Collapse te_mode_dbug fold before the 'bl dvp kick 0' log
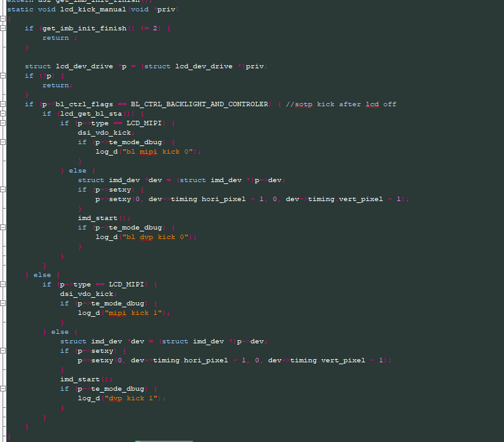This screenshot has width=504, height=442. [3, 228]
